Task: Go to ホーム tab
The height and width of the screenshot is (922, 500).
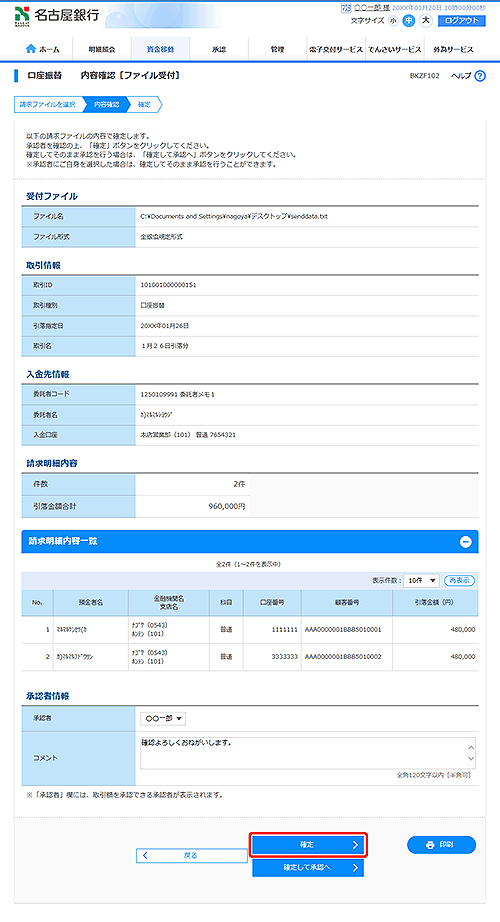Action: click(43, 49)
